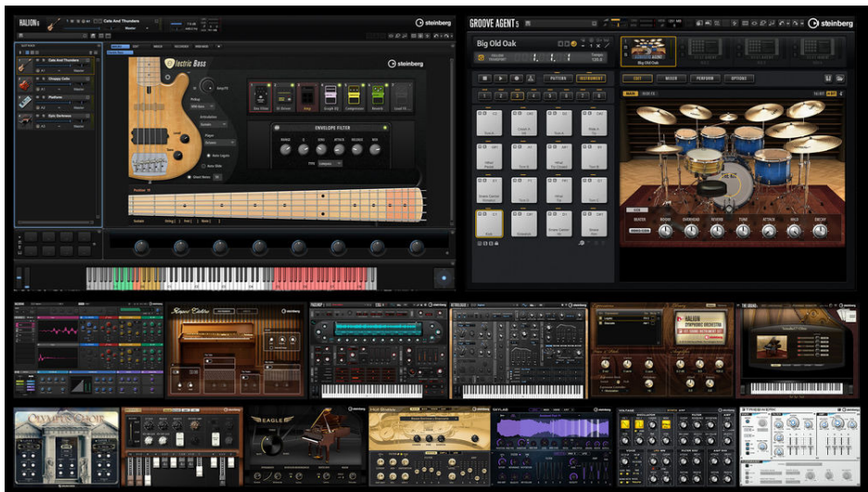This screenshot has width=868, height=492.
Task: Select pad group 1 button
Action: [484, 95]
